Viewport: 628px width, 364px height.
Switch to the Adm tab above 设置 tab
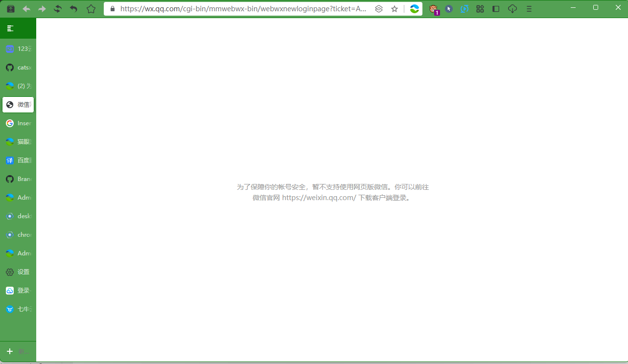tap(18, 253)
